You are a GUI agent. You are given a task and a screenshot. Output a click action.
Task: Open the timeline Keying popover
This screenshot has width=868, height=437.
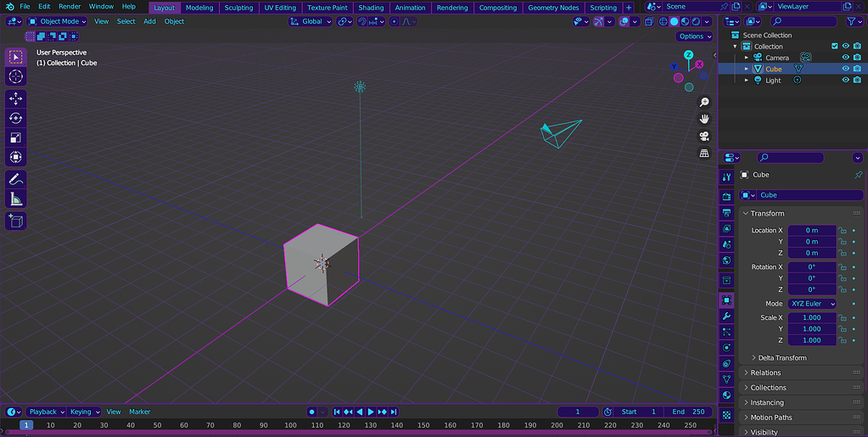85,412
